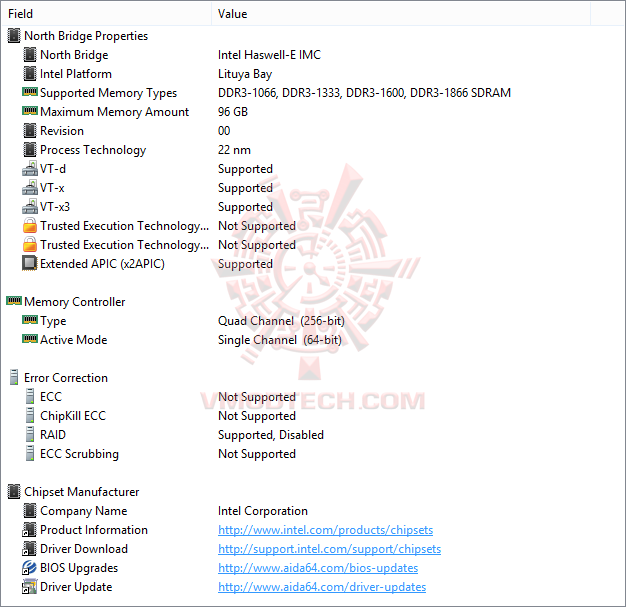Viewport: 626px width, 607px height.
Task: Click the North Bridge Properties chip icon
Action: pos(14,36)
